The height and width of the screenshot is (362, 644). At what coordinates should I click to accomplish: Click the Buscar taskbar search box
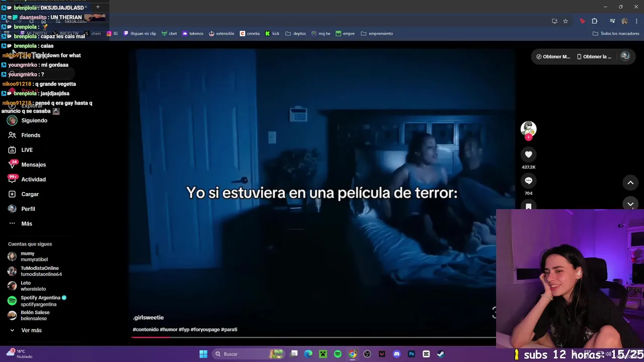tap(249, 354)
